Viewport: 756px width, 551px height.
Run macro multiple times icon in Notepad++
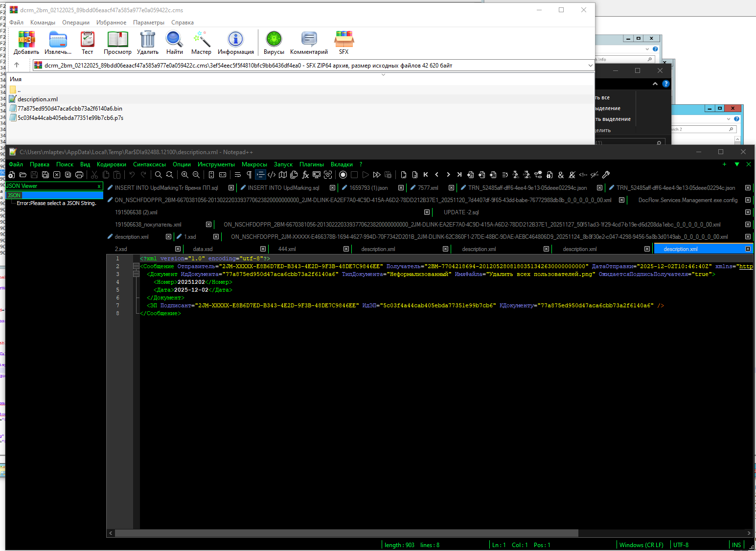tap(377, 175)
